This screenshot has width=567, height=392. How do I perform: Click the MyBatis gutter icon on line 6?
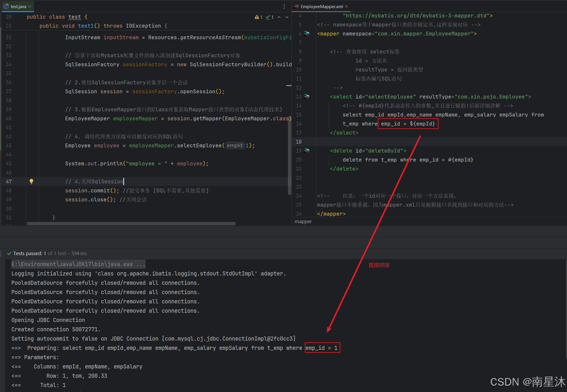pos(307,33)
